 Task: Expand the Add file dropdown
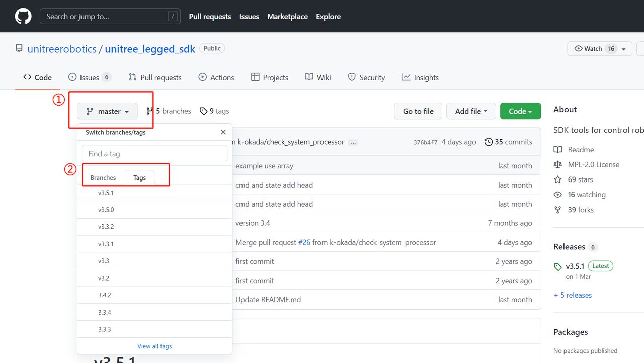coord(471,111)
